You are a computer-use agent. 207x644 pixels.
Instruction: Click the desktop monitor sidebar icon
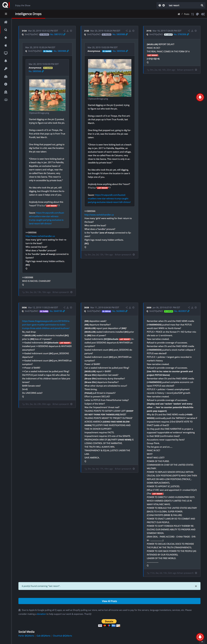(x=6, y=53)
